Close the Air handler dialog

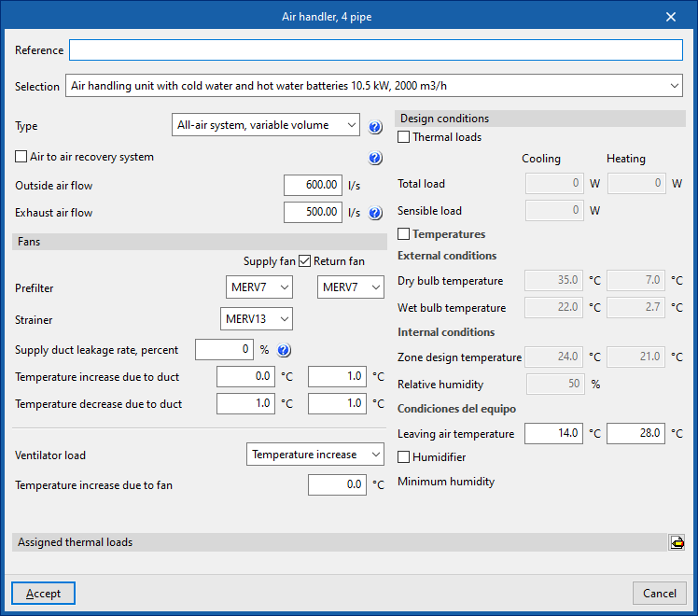pyautogui.click(x=671, y=17)
